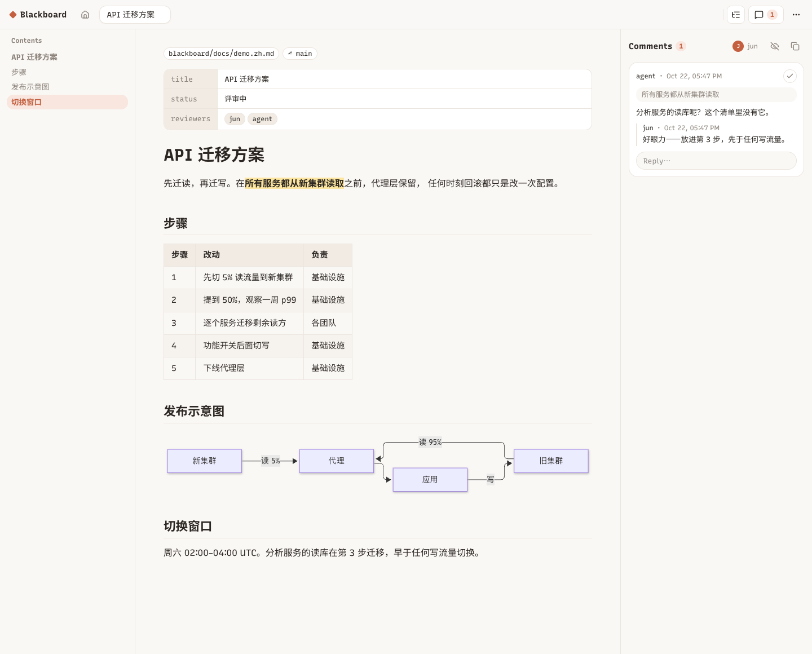This screenshot has width=812, height=654.
Task: Select 切换窗口 in the Contents sidebar
Action: click(67, 102)
